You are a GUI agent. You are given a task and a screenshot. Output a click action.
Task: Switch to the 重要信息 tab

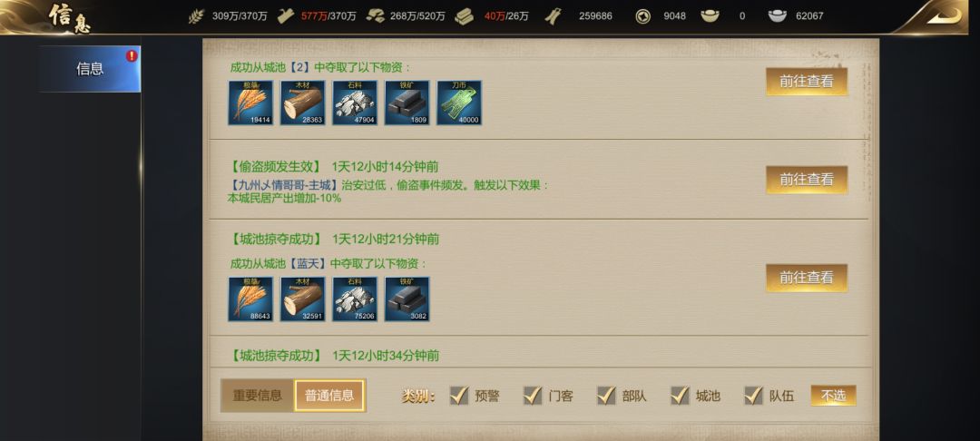(x=258, y=396)
